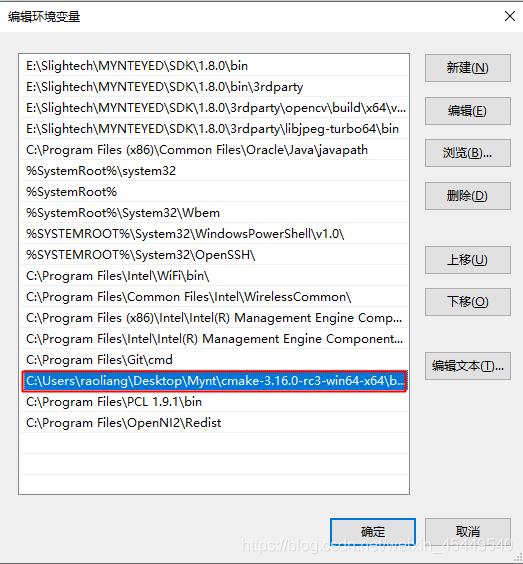
Task: Move entry up with 上移(U)
Action: [x=468, y=260]
